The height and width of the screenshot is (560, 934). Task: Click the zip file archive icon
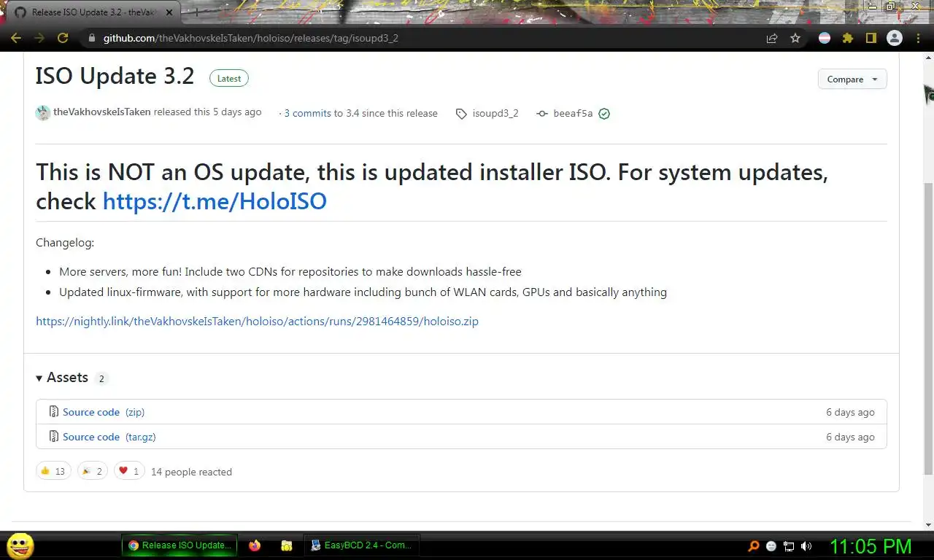coord(53,412)
